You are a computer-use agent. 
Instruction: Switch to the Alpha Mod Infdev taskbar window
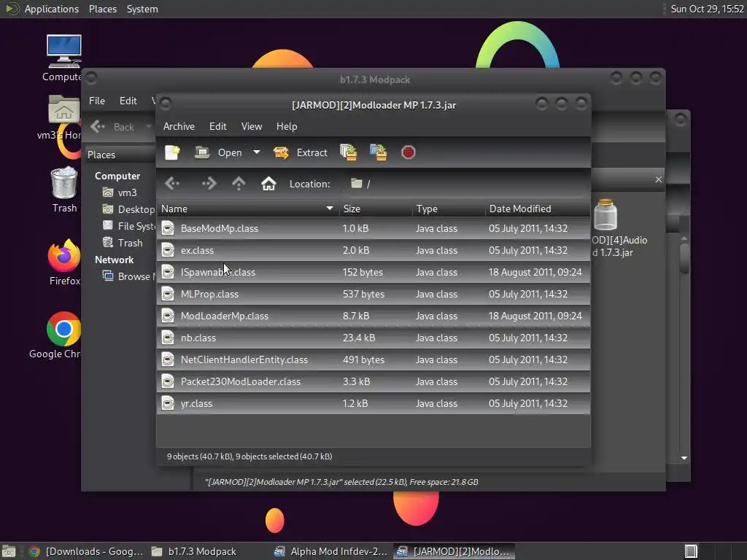(x=332, y=551)
